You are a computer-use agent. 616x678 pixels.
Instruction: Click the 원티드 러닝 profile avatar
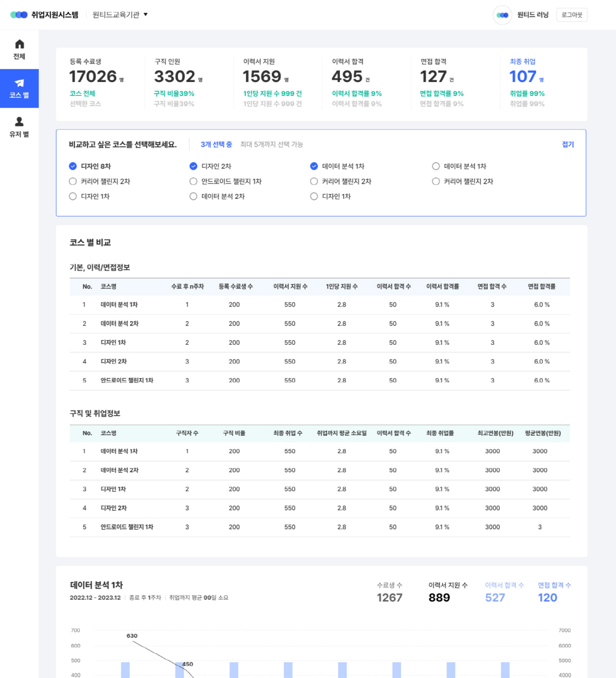(502, 15)
